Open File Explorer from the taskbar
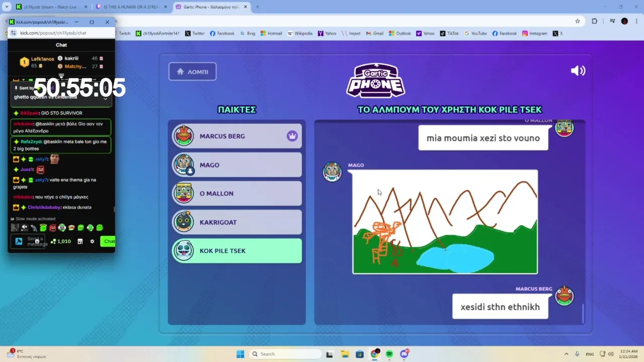 point(345,354)
